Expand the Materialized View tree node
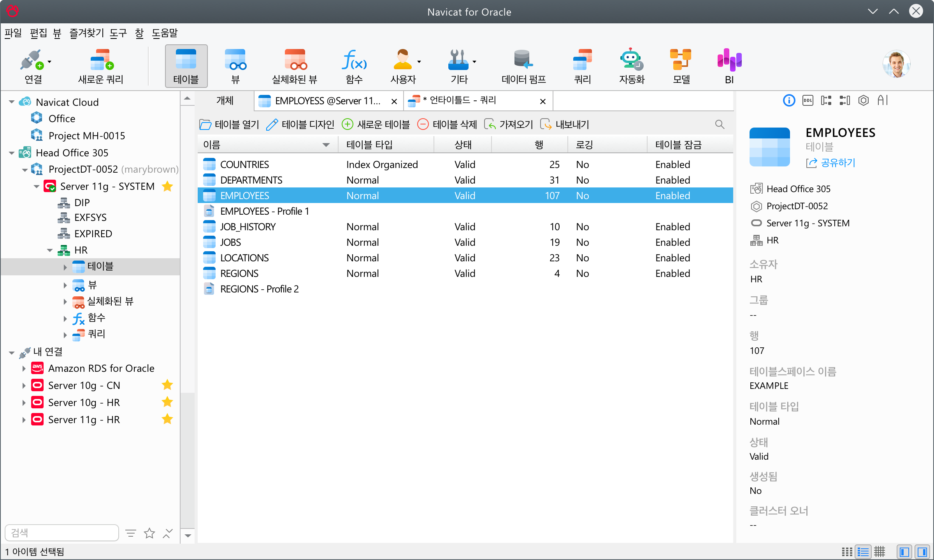The image size is (934, 560). (65, 301)
